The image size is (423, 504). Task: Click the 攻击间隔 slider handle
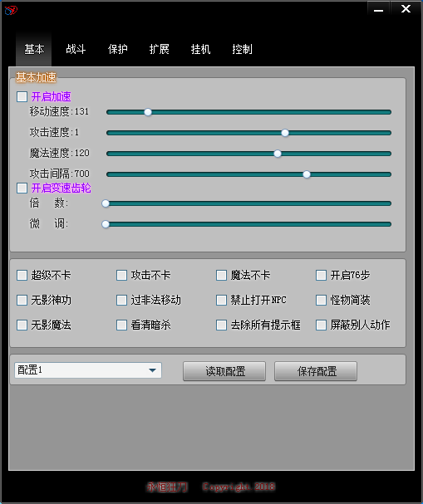click(x=307, y=174)
